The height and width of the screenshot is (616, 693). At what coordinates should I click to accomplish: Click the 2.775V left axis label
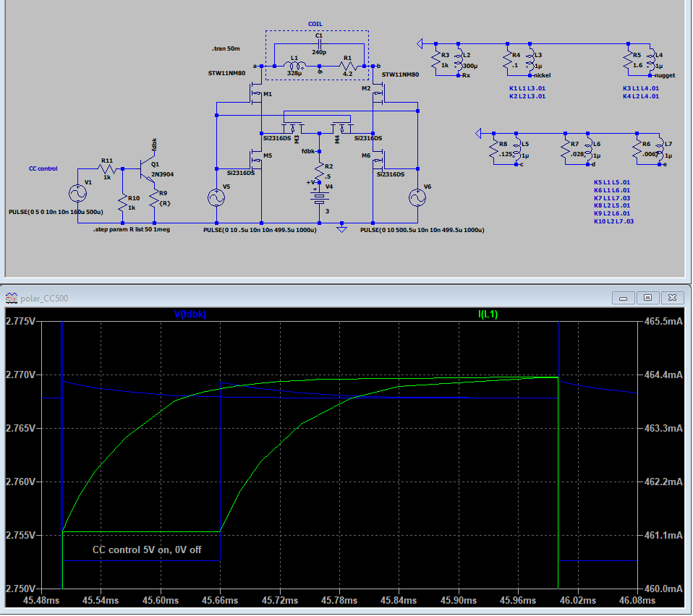coord(20,321)
